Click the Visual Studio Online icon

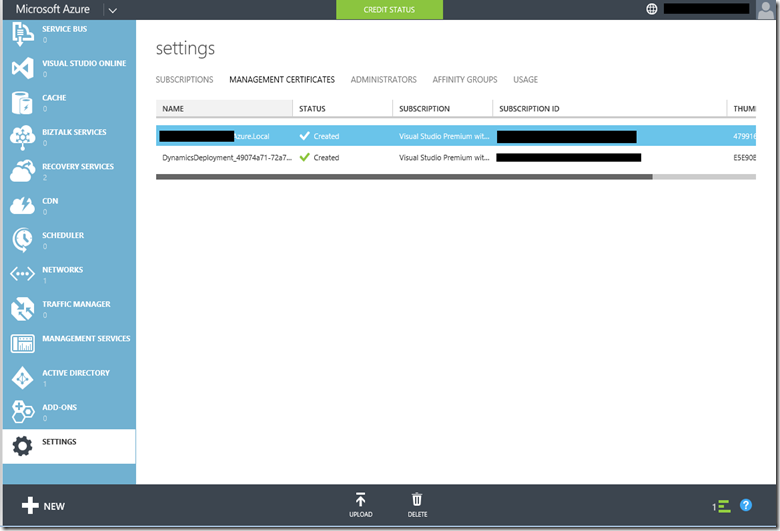(22, 68)
